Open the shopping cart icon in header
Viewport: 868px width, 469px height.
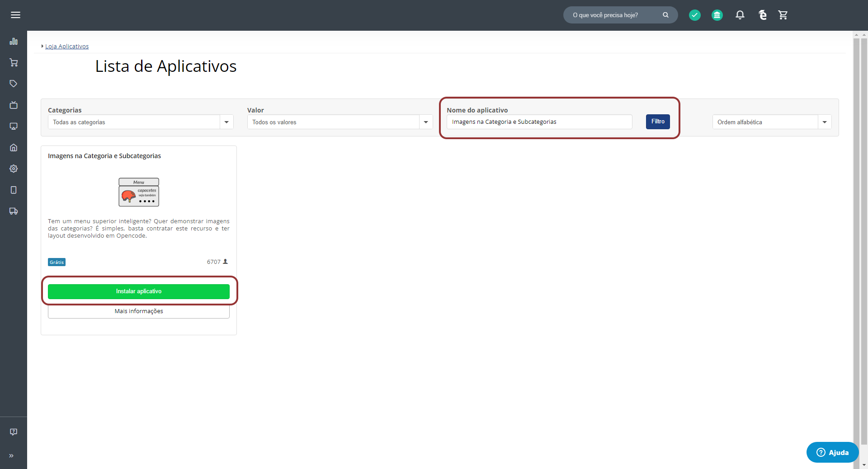pos(783,15)
